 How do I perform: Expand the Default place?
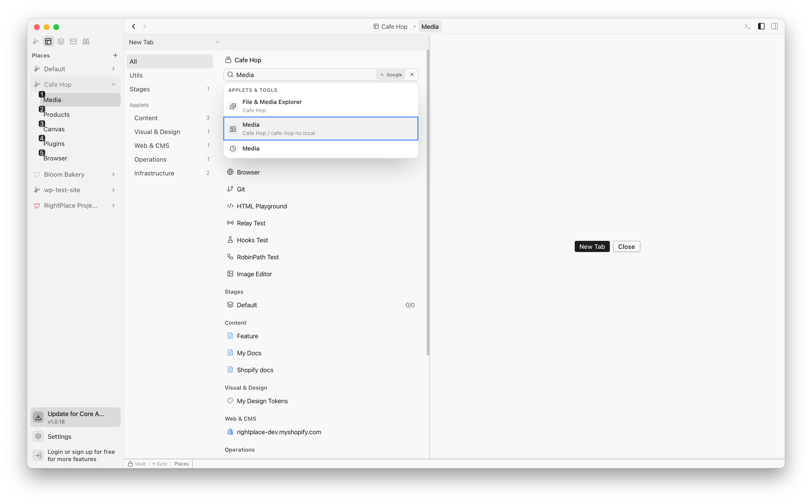click(x=113, y=69)
